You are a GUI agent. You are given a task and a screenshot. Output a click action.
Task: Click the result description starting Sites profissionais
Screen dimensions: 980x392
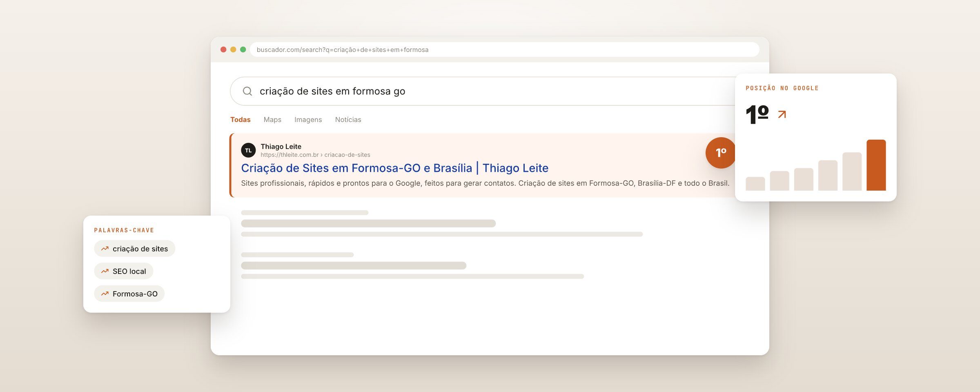[x=485, y=183]
